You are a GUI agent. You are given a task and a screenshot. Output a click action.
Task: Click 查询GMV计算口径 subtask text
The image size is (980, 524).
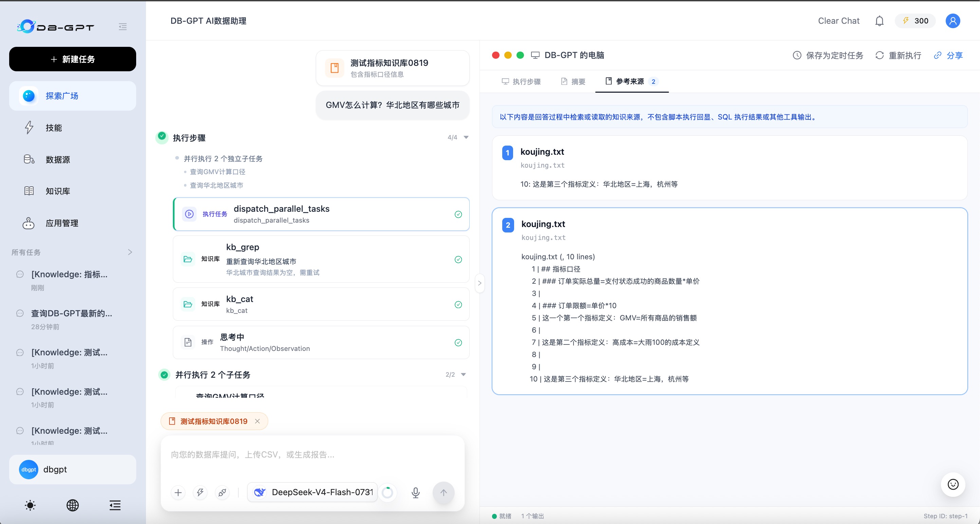tap(218, 172)
